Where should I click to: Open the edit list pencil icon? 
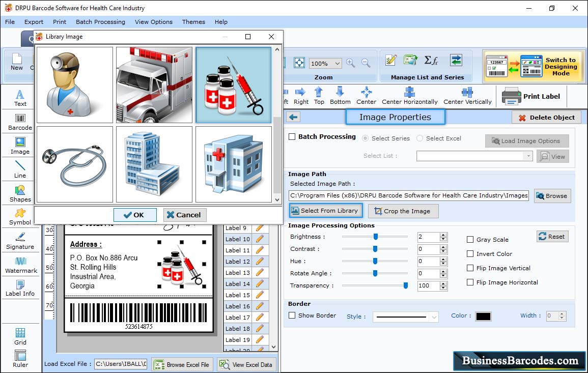click(391, 60)
